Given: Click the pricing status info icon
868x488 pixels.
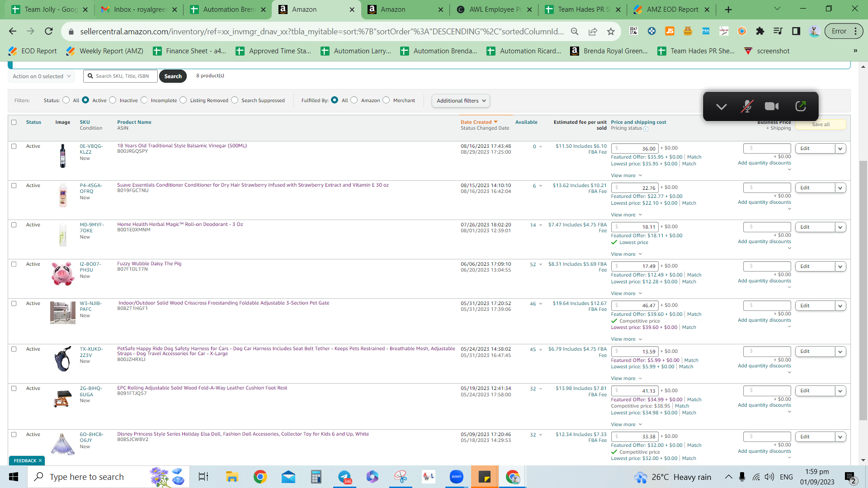Looking at the screenshot, I should click(646, 129).
